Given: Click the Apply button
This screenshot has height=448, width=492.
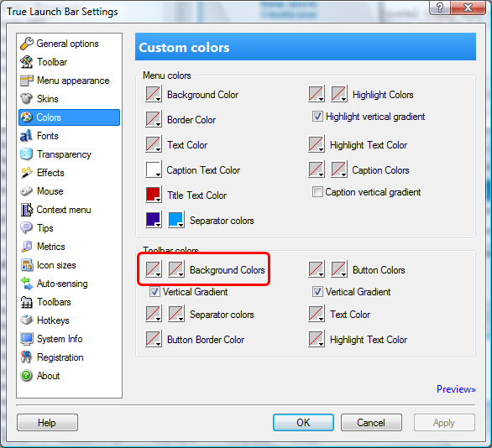Looking at the screenshot, I should coord(444,423).
